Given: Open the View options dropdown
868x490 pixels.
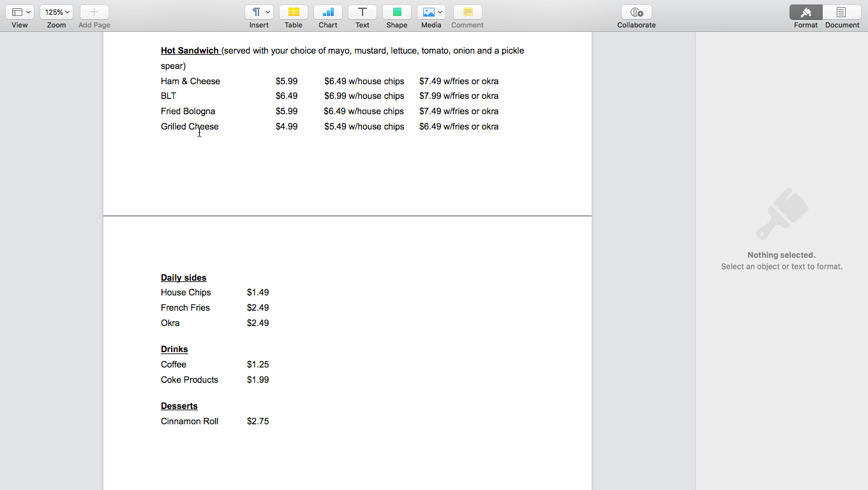Looking at the screenshot, I should pos(20,12).
